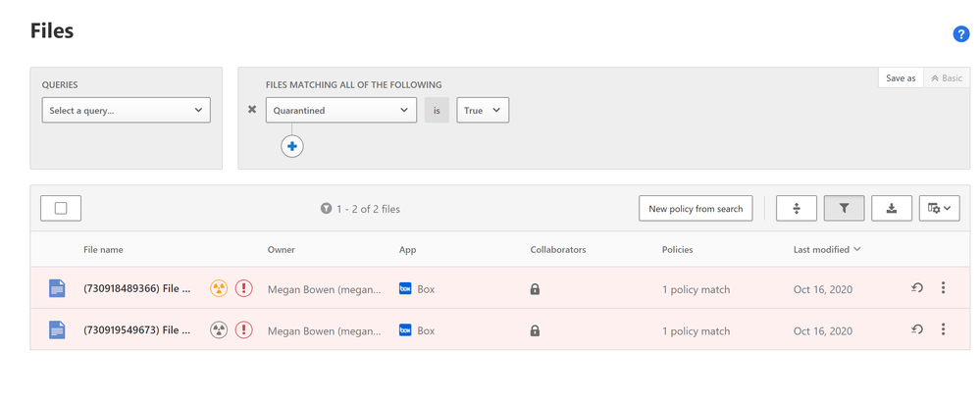980x402 pixels.
Task: Toggle the filter funnel button
Action: pyautogui.click(x=844, y=208)
